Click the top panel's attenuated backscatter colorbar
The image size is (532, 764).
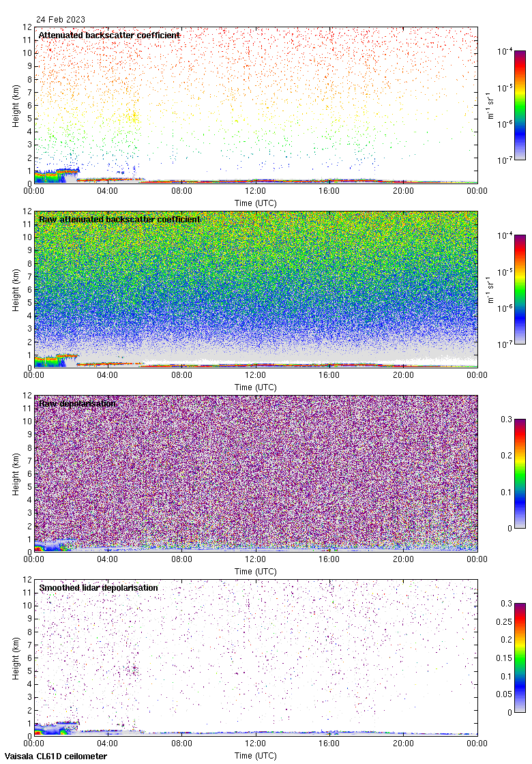520,105
